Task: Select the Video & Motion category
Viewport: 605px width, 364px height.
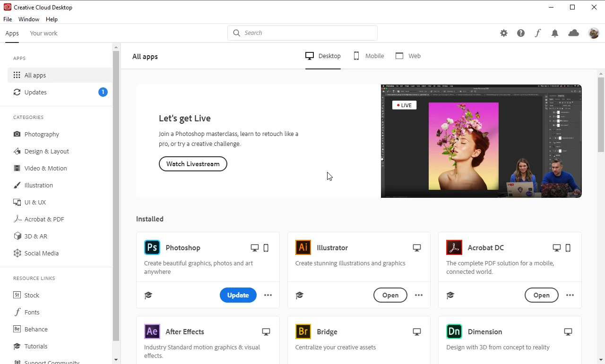Action: coord(40,168)
